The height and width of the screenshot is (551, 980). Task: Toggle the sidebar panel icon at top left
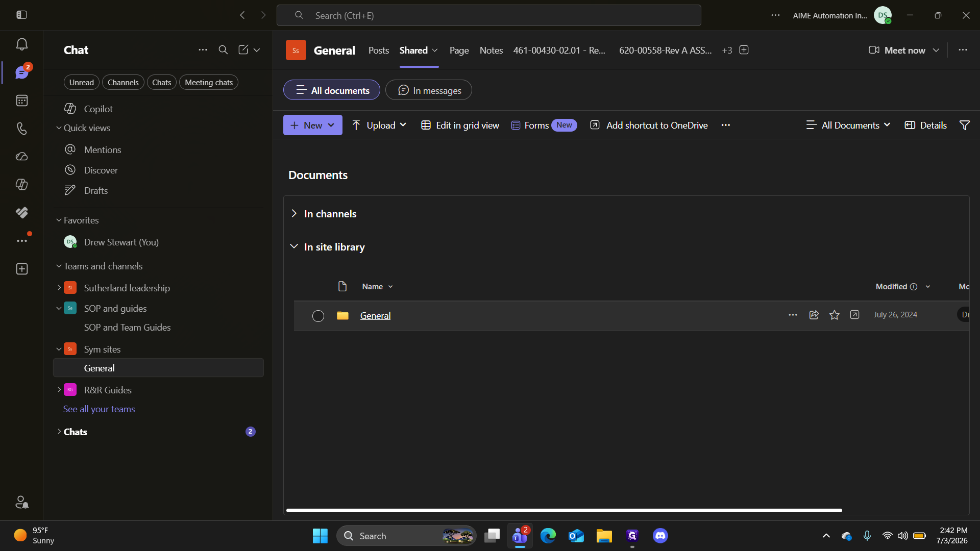pos(21,15)
